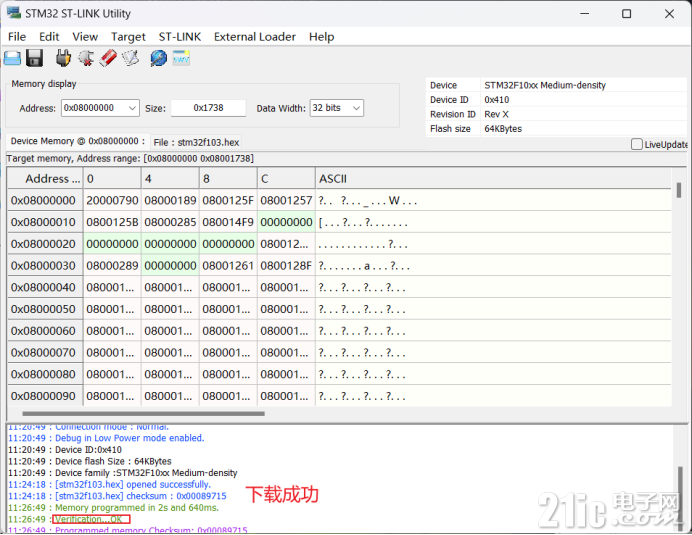The width and height of the screenshot is (692, 535).
Task: Select cell value 0800125F
Action: [228, 200]
